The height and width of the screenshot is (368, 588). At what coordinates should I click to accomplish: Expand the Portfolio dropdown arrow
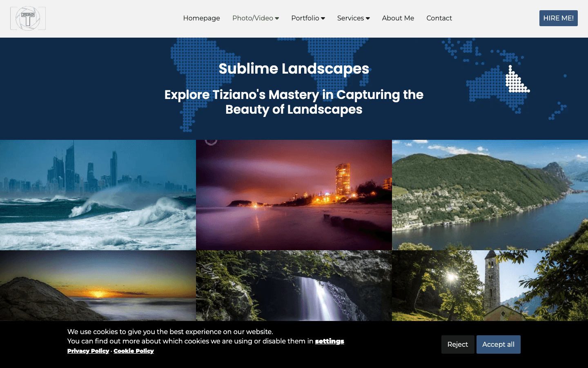coord(323,18)
